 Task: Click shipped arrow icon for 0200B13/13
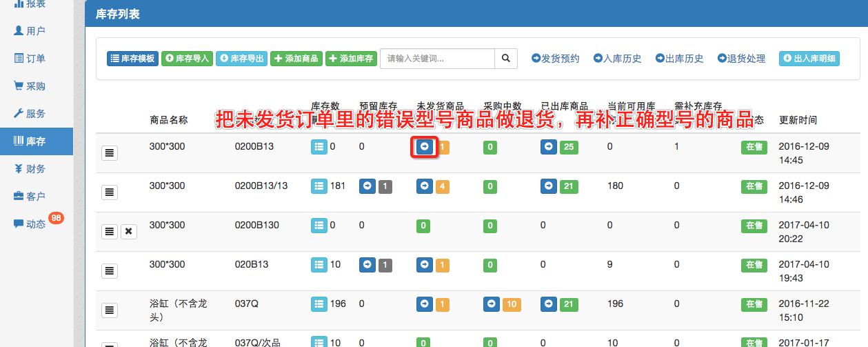[549, 186]
